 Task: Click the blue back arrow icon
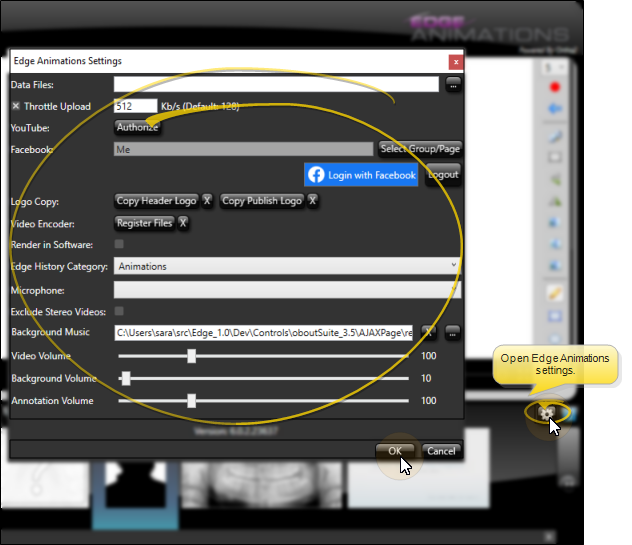tap(554, 108)
